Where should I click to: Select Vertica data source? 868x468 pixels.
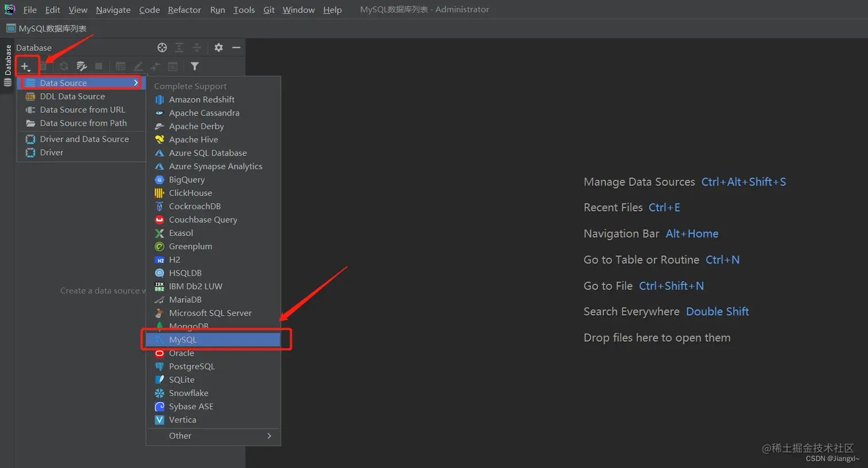[x=213, y=420]
